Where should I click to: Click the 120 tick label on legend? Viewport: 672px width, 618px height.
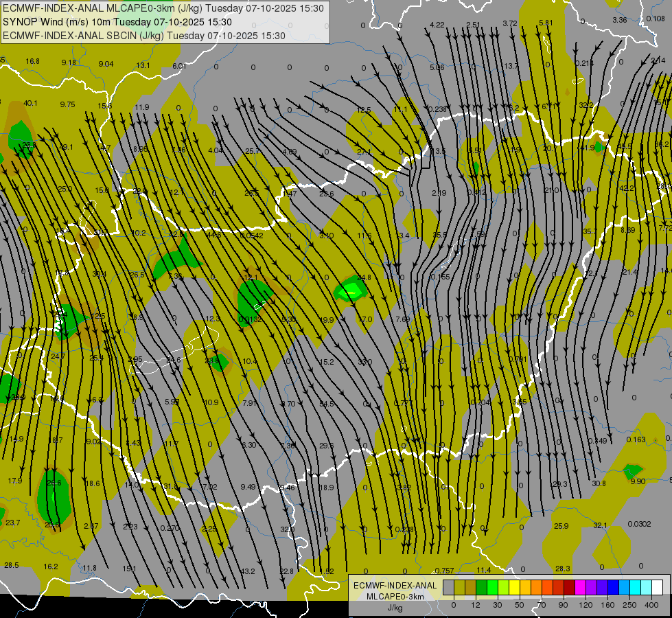click(x=586, y=604)
